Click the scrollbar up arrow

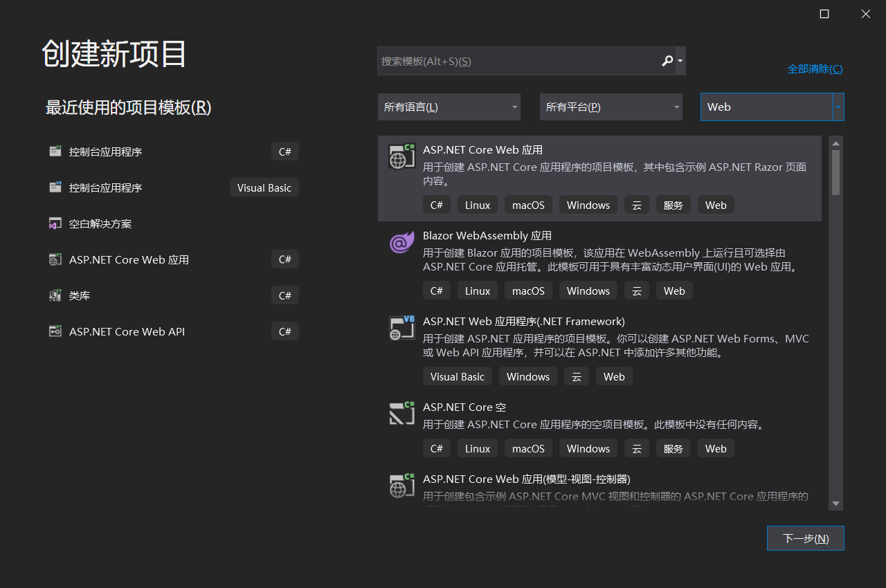pos(836,143)
